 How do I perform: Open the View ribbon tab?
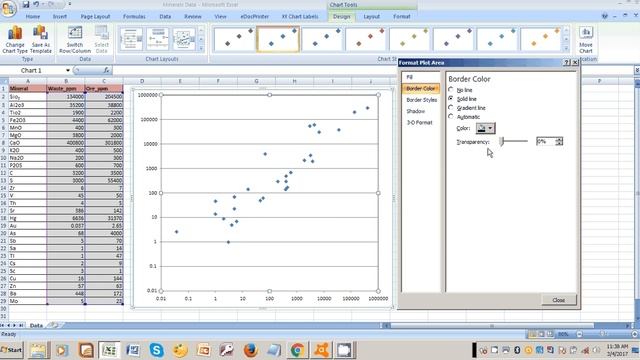click(220, 17)
